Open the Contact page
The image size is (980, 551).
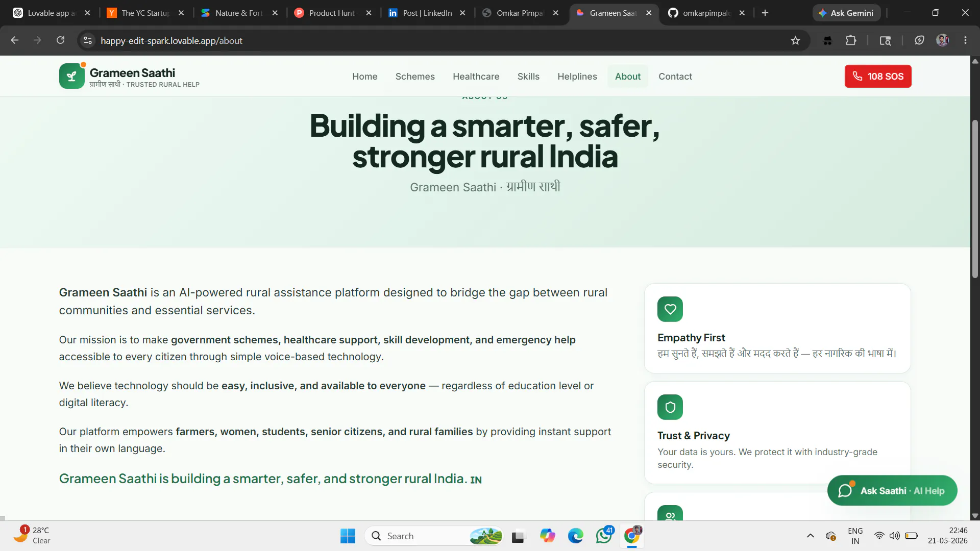(675, 77)
